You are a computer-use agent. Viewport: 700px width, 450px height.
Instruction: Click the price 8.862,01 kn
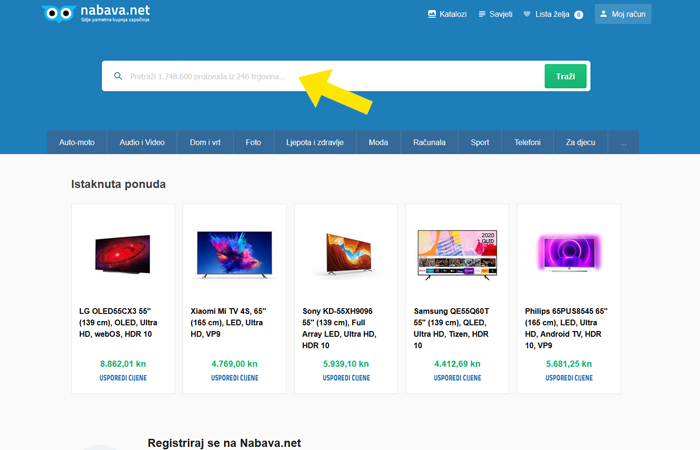123,364
